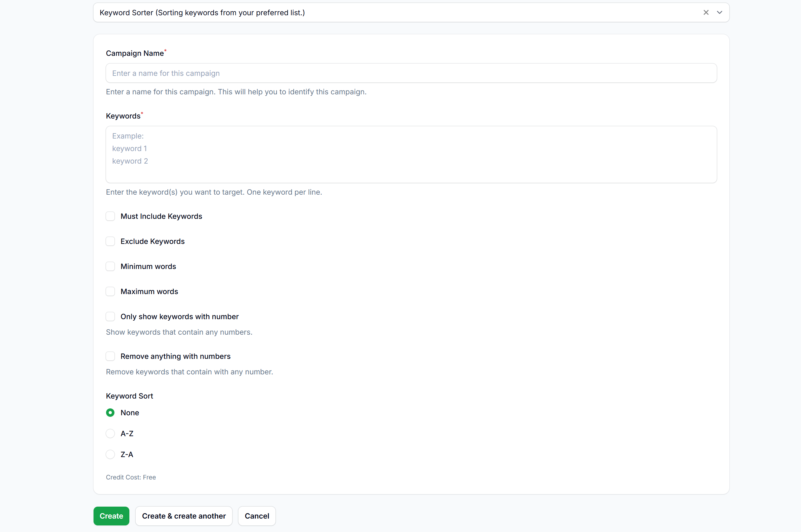The width and height of the screenshot is (801, 532).
Task: Click 'One keyword per line' helper text
Action: pos(284,192)
